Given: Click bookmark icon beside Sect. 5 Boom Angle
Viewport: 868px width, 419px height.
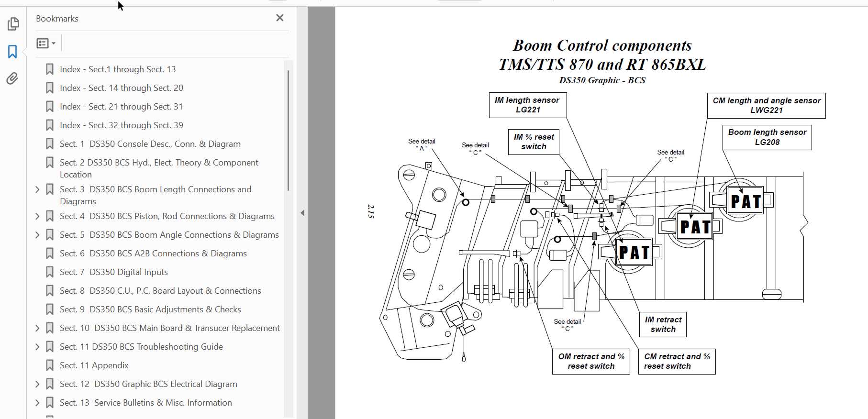Looking at the screenshot, I should point(49,235).
